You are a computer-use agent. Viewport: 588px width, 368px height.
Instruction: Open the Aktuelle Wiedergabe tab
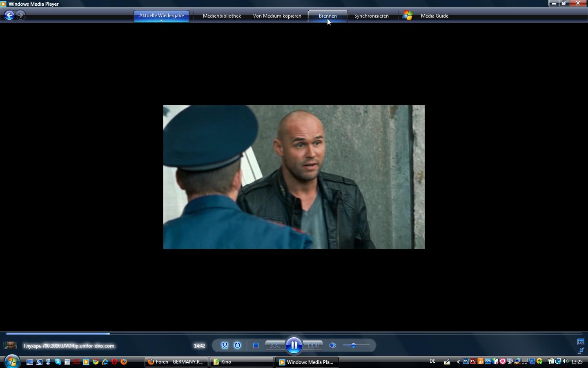point(161,16)
